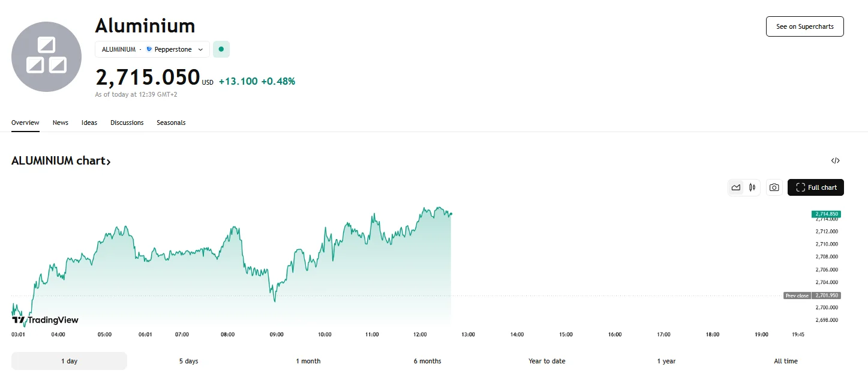Image resolution: width=868 pixels, height=385 pixels.
Task: Click the Prev close price label
Action: [x=797, y=296]
